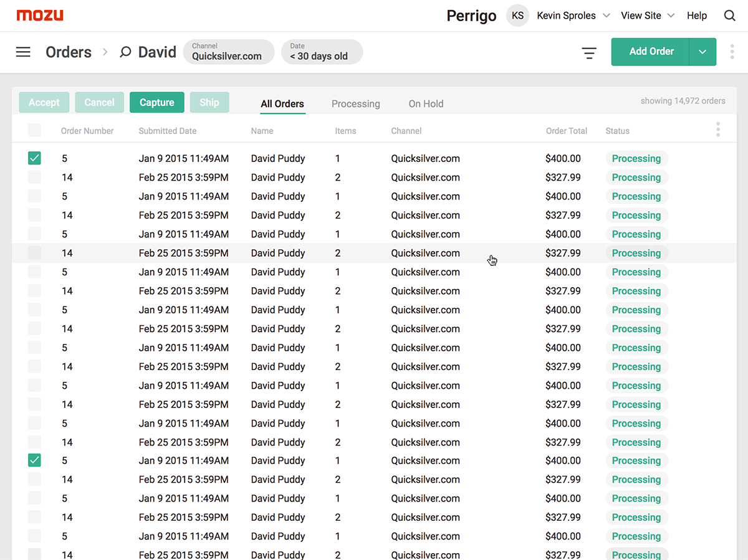Open the Channel Quicksilver.com filter chip

(x=228, y=52)
